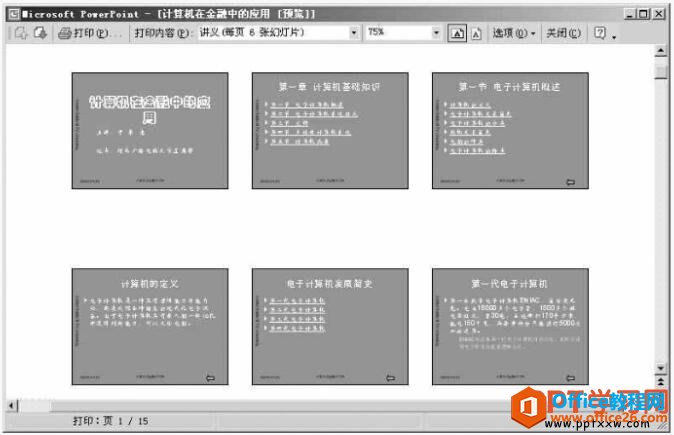674x435 pixels.
Task: Click the title slide thumbnail 计算机在金融中的应用
Action: (150, 131)
